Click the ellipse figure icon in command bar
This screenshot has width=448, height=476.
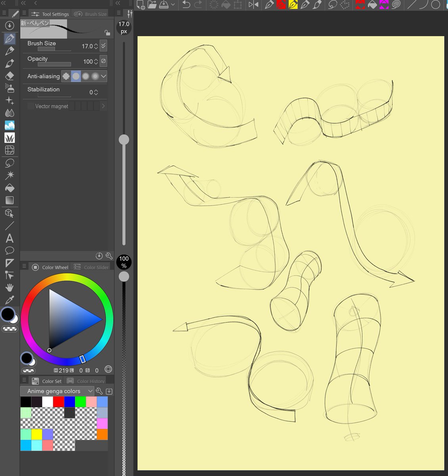(x=435, y=5)
